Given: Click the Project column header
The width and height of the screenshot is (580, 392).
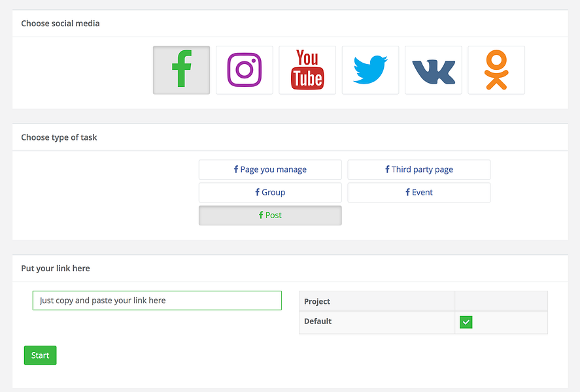Looking at the screenshot, I should click(317, 301).
